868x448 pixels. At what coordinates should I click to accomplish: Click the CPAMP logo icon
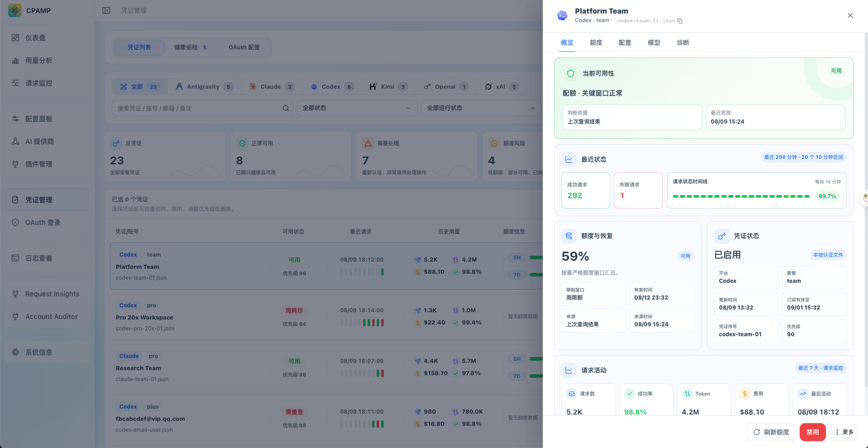pos(15,10)
